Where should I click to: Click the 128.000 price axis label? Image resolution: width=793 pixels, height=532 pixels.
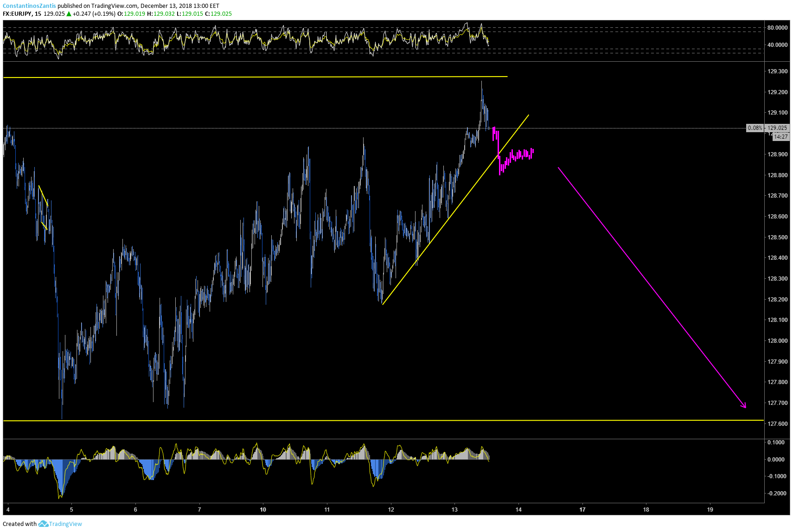[777, 341]
